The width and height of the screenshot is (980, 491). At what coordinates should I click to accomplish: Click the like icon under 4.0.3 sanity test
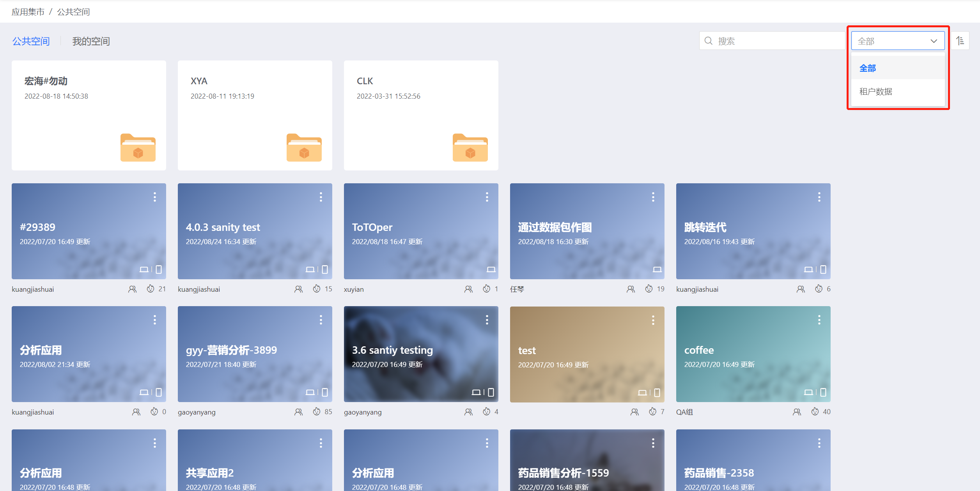(x=317, y=289)
